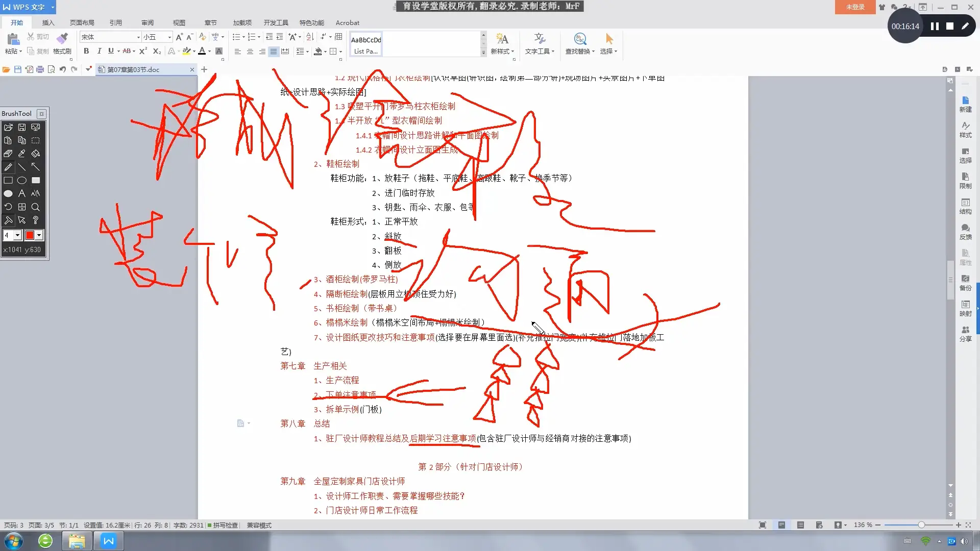Open 文字工具 in the ribbon

(x=540, y=43)
